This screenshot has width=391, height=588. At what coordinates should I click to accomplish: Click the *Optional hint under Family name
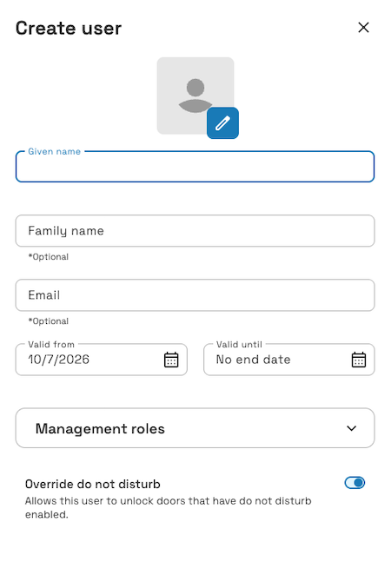click(49, 257)
